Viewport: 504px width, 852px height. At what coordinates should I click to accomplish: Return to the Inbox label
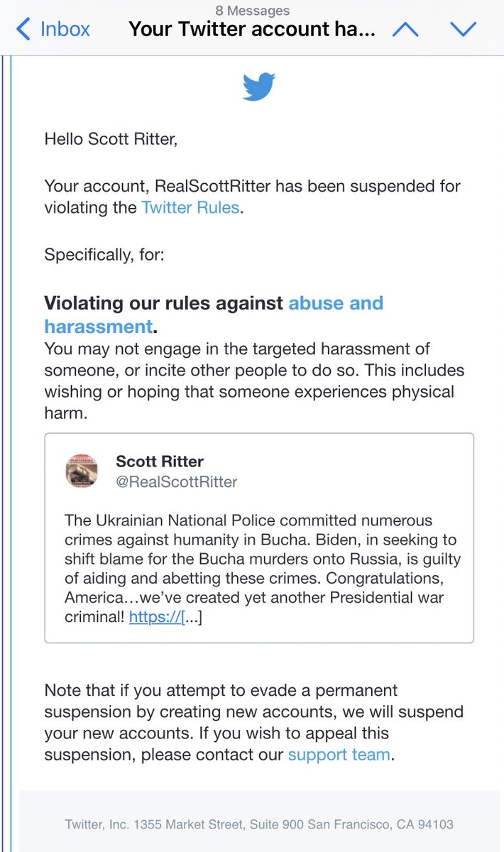tap(65, 30)
